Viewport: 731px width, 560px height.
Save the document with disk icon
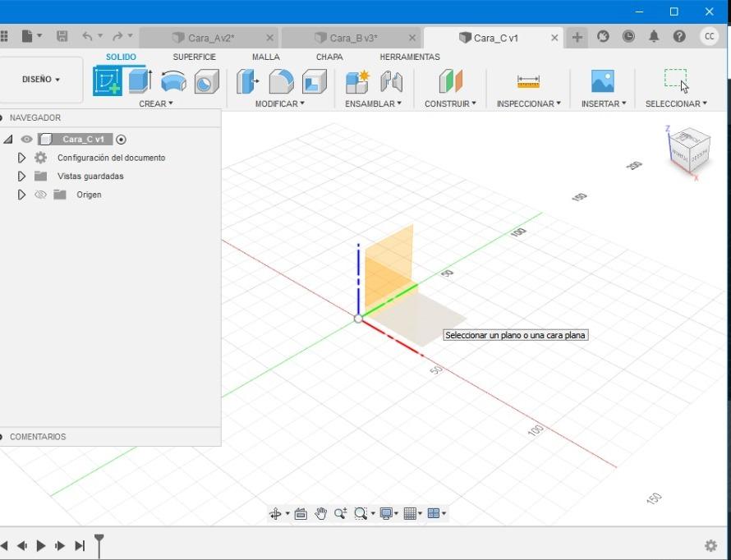(62, 36)
